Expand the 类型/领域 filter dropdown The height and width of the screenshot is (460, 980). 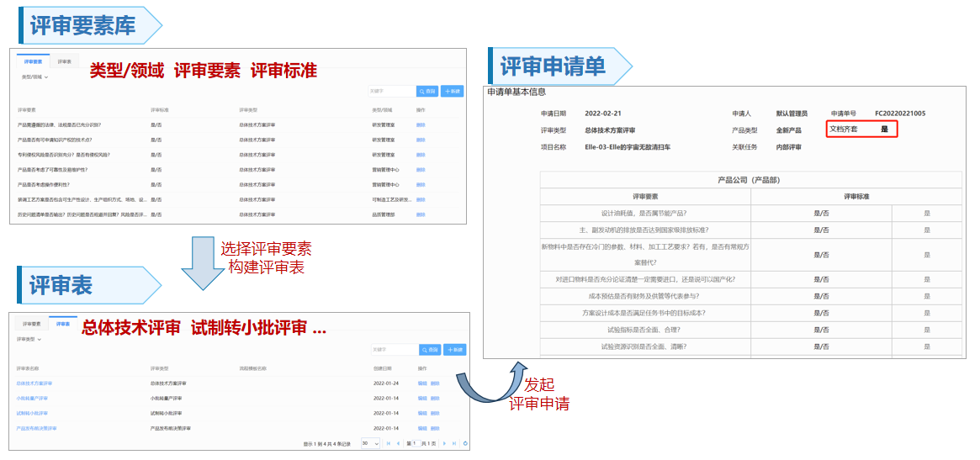click(x=34, y=77)
